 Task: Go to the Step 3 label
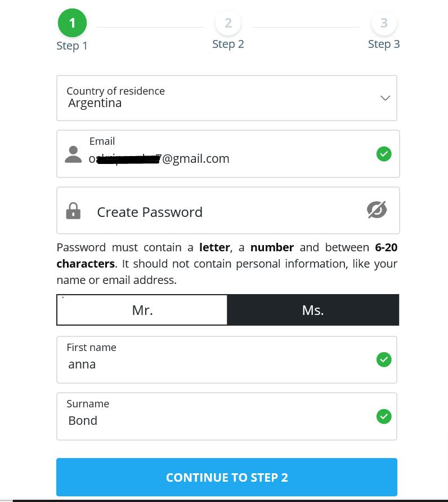pos(384,44)
